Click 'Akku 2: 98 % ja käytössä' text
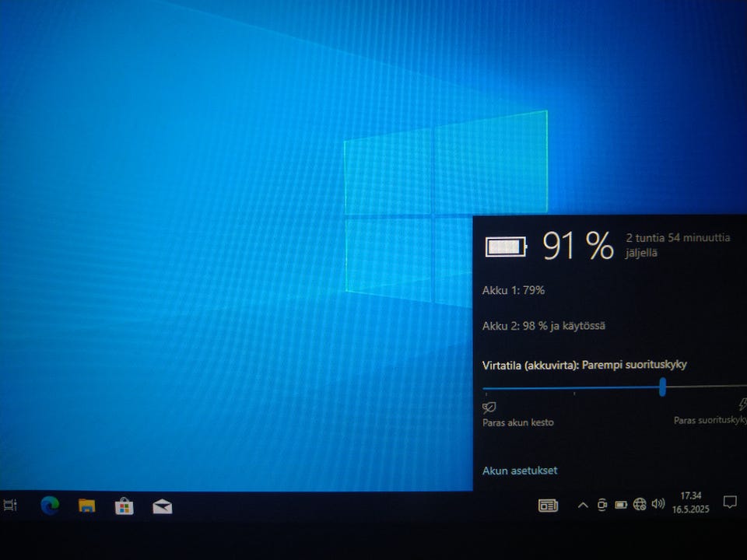The image size is (747, 560). [544, 326]
